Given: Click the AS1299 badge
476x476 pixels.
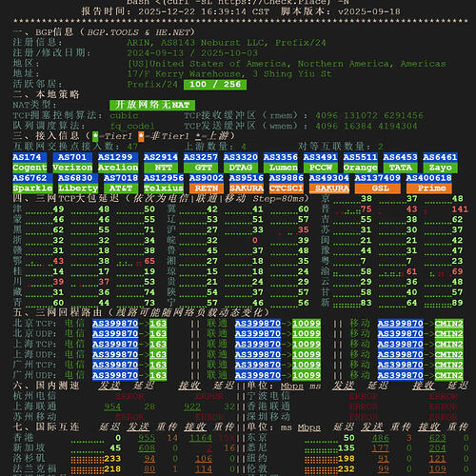Looking at the screenshot, I should pos(118,157).
